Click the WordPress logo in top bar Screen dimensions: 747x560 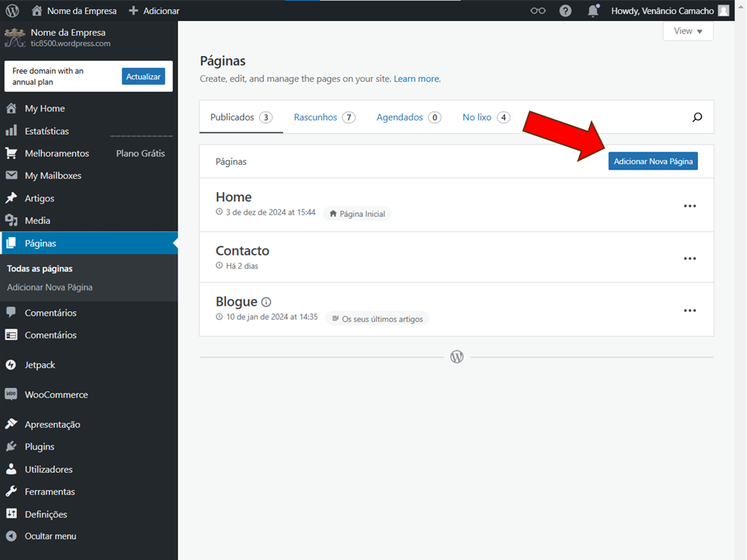pyautogui.click(x=12, y=11)
